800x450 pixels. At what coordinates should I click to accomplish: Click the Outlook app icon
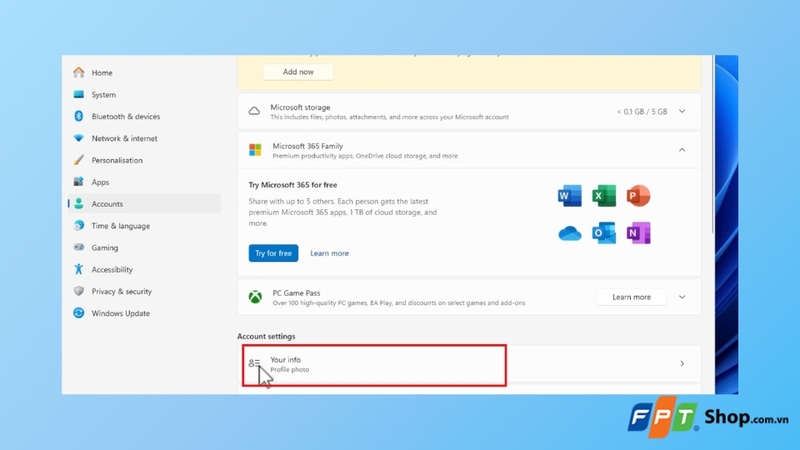click(x=604, y=233)
